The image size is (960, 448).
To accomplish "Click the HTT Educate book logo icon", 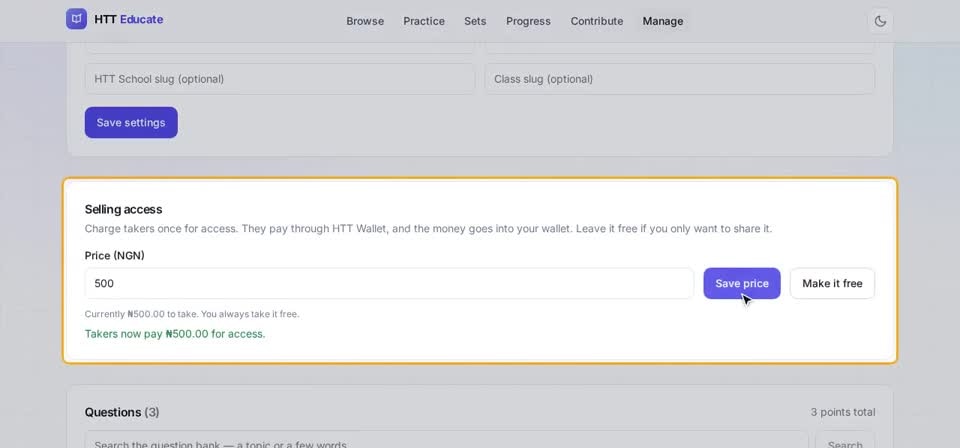I will click(77, 19).
